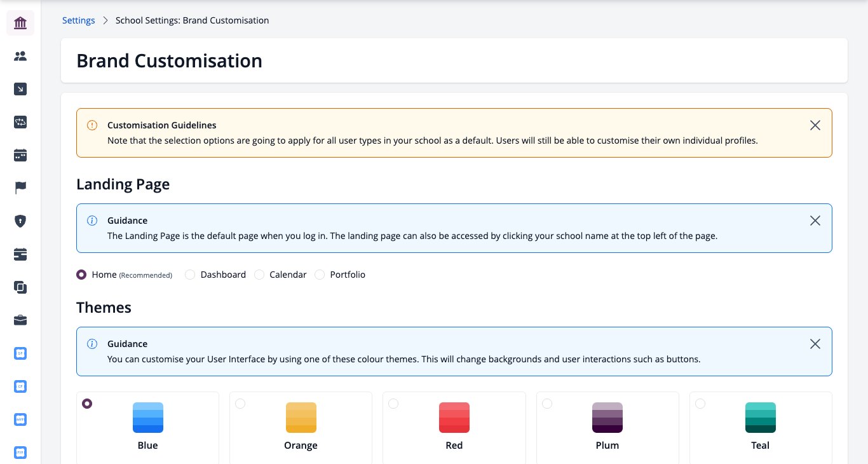Select the Home (Recommended) radio button
Screen dimensions: 868x464
point(81,275)
